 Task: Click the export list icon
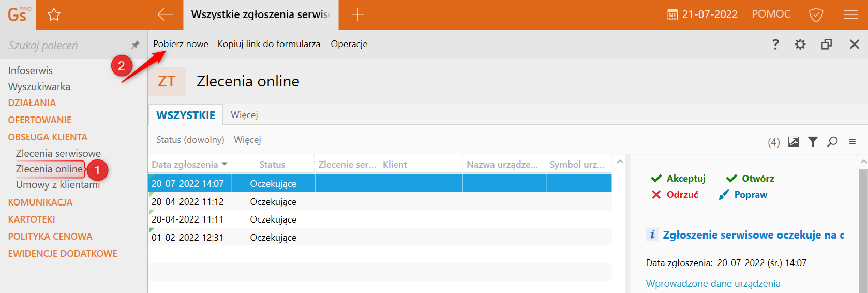tap(793, 142)
